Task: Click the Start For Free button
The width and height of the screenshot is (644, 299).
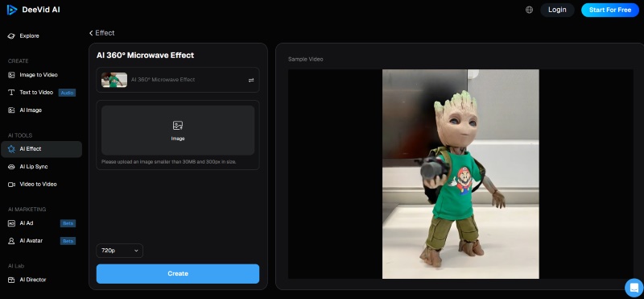Action: (x=610, y=10)
